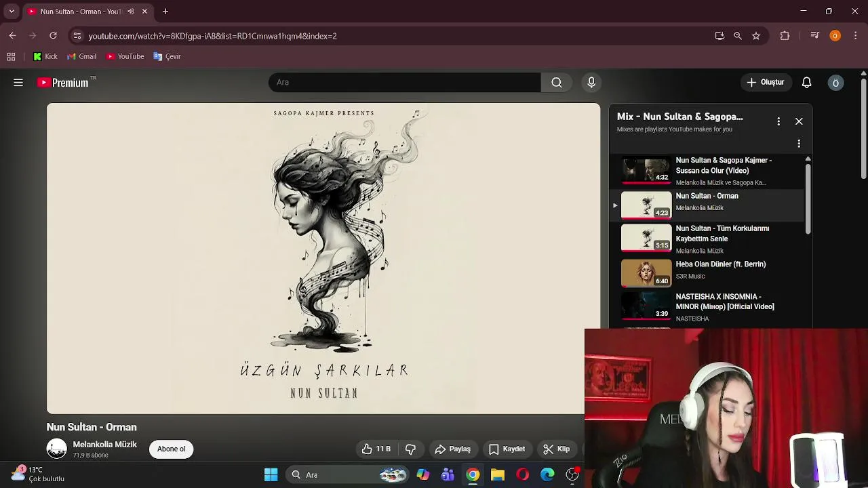Open the Çevir bookmark

[167, 56]
